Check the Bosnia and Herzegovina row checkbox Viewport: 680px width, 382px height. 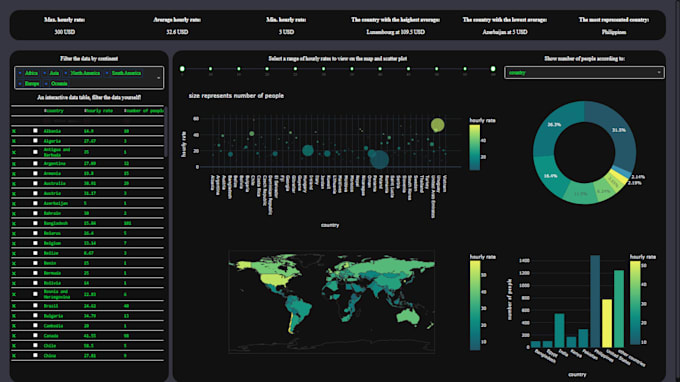[35, 294]
